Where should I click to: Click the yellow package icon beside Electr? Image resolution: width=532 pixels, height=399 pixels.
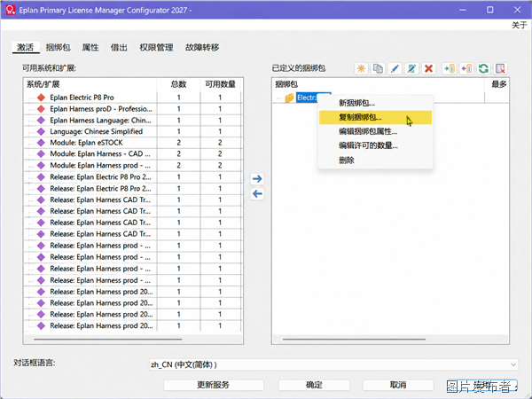click(x=289, y=98)
